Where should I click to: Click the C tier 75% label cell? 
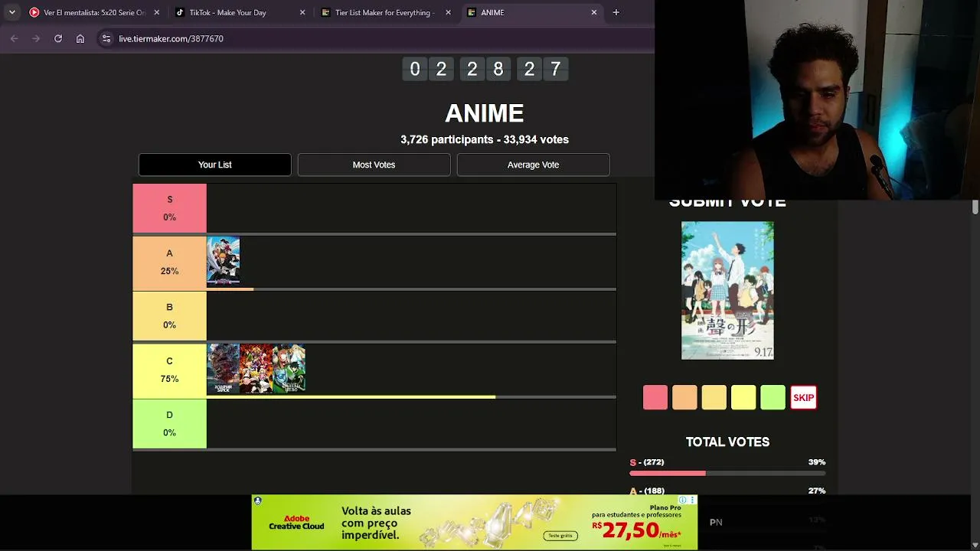pyautogui.click(x=169, y=370)
